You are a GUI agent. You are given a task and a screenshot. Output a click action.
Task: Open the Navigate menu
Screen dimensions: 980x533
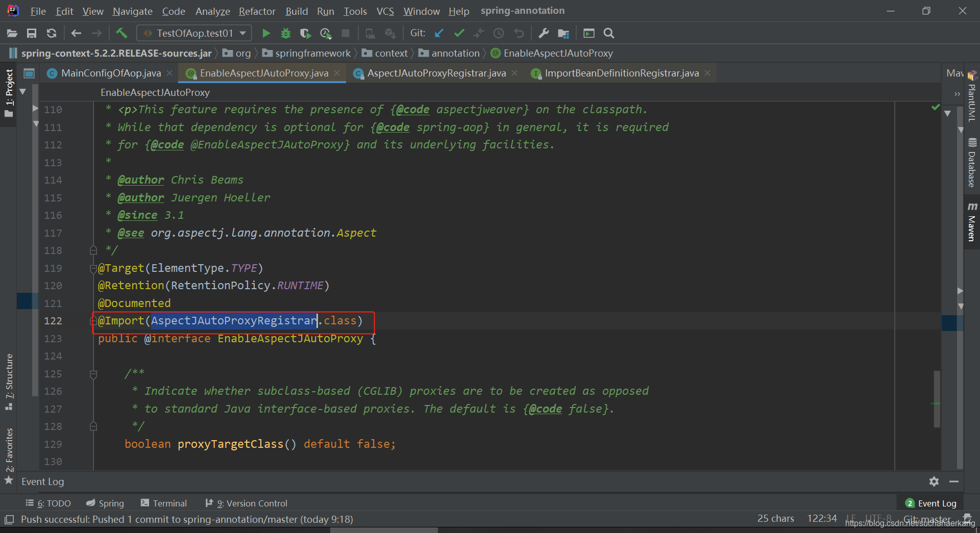pos(133,11)
